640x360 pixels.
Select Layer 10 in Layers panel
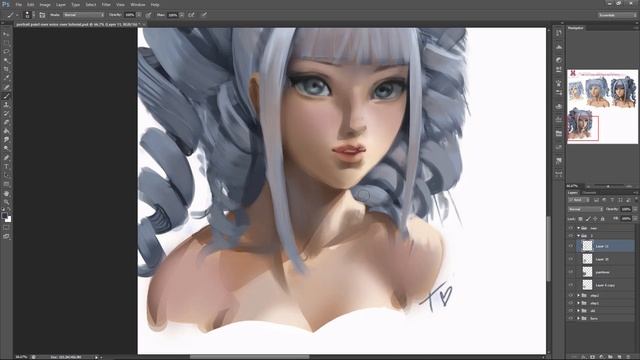tap(605, 259)
